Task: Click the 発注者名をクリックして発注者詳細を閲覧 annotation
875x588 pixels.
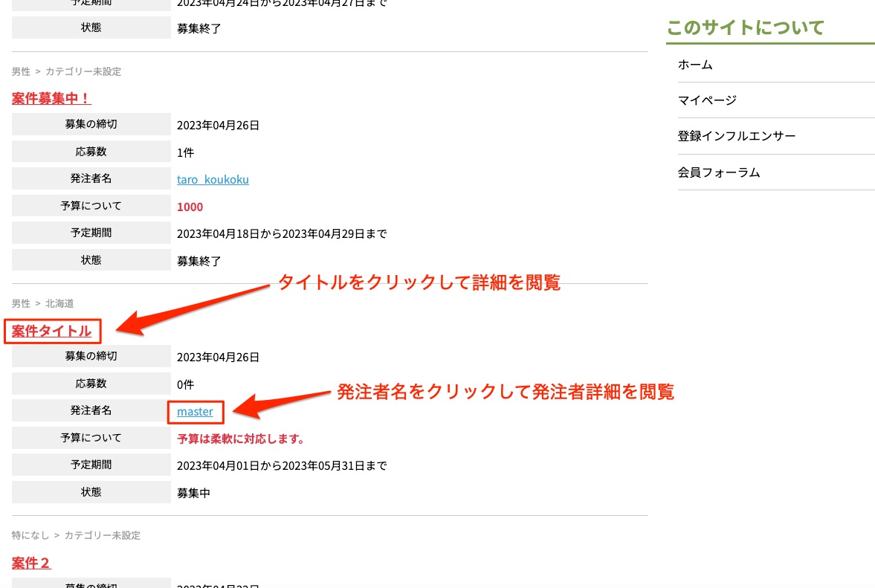Action: tap(506, 392)
